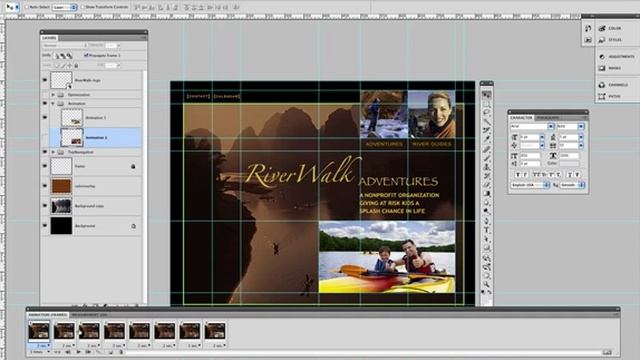Image resolution: width=640 pixels, height=360 pixels.
Task: Select first frame button in Animation panel
Action: 57,352
